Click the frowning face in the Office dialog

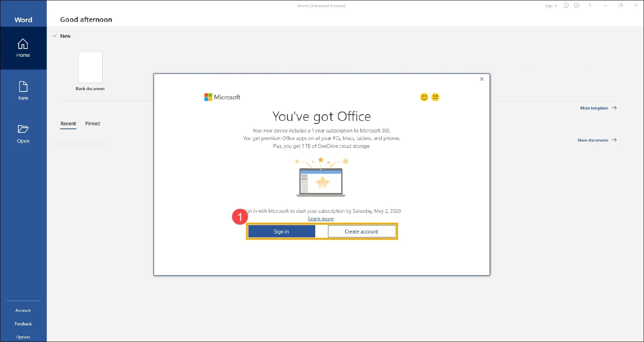pyautogui.click(x=435, y=97)
